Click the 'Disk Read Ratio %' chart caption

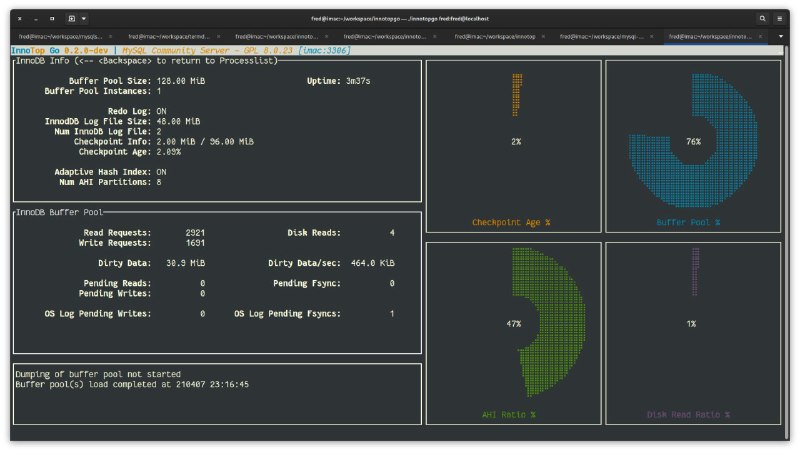tap(688, 414)
